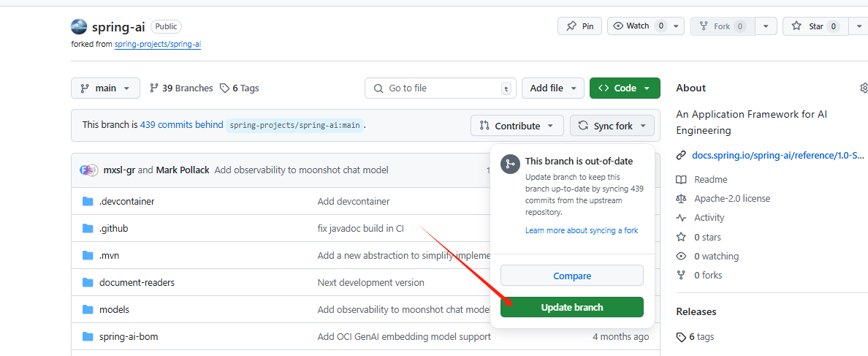Open the Releases heading link
868x356 pixels.
click(x=696, y=311)
